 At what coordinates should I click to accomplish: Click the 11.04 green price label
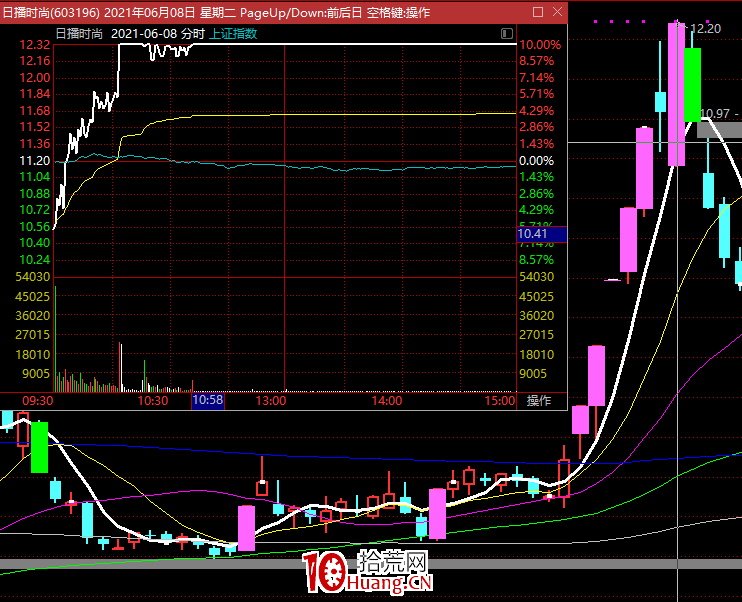[35, 177]
